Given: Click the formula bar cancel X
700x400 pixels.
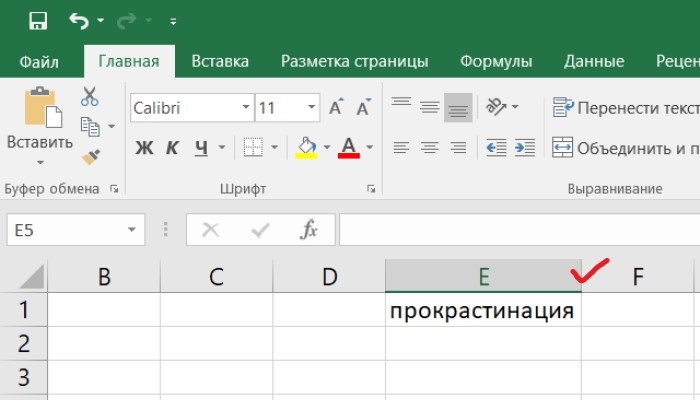Looking at the screenshot, I should click(x=210, y=230).
